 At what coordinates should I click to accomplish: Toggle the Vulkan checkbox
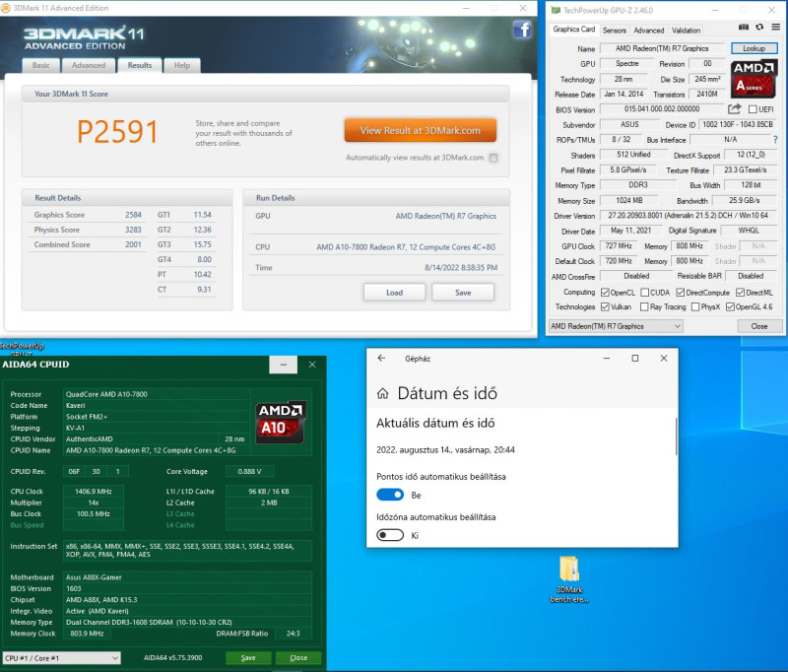pos(605,306)
